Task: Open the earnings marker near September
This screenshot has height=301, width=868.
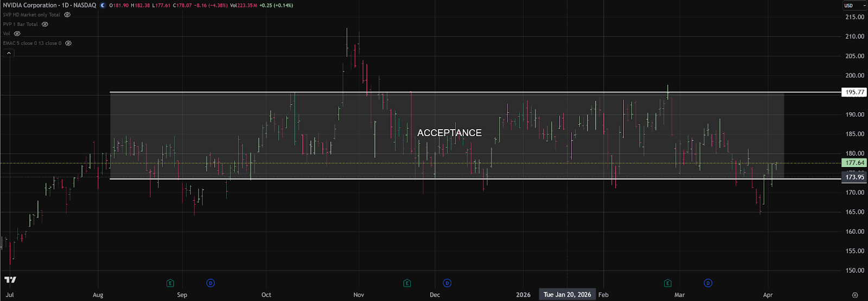Action: pos(170,283)
